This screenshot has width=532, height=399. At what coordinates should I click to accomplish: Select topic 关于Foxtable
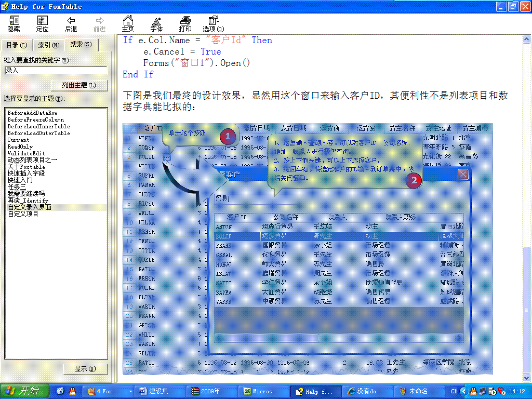point(26,167)
